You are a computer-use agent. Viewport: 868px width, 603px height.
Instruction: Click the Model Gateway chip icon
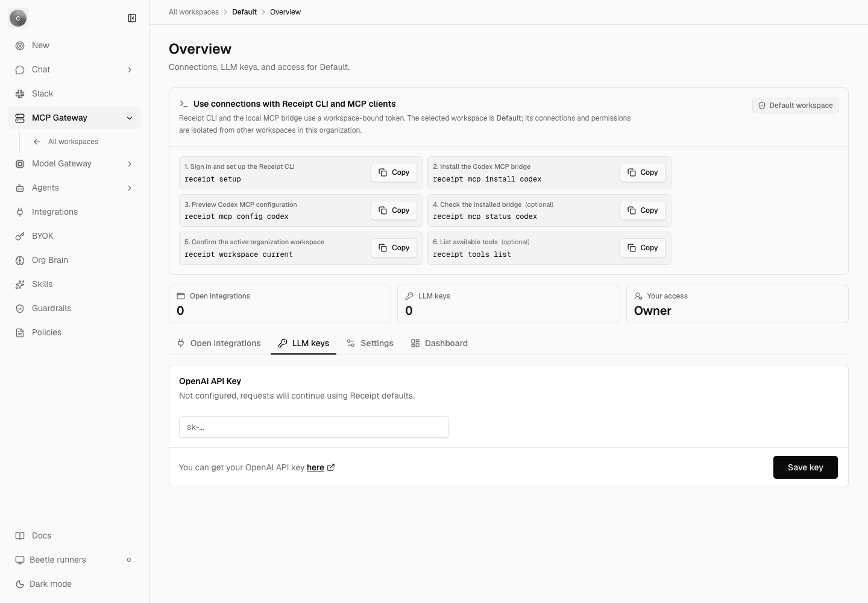click(20, 164)
